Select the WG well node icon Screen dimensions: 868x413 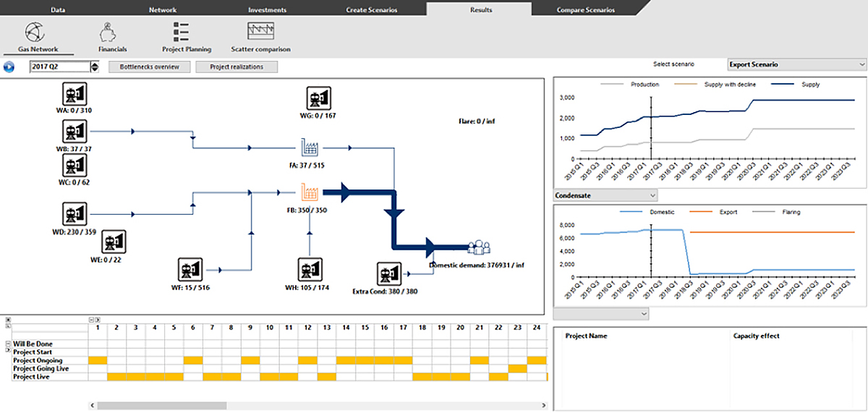pyautogui.click(x=318, y=98)
